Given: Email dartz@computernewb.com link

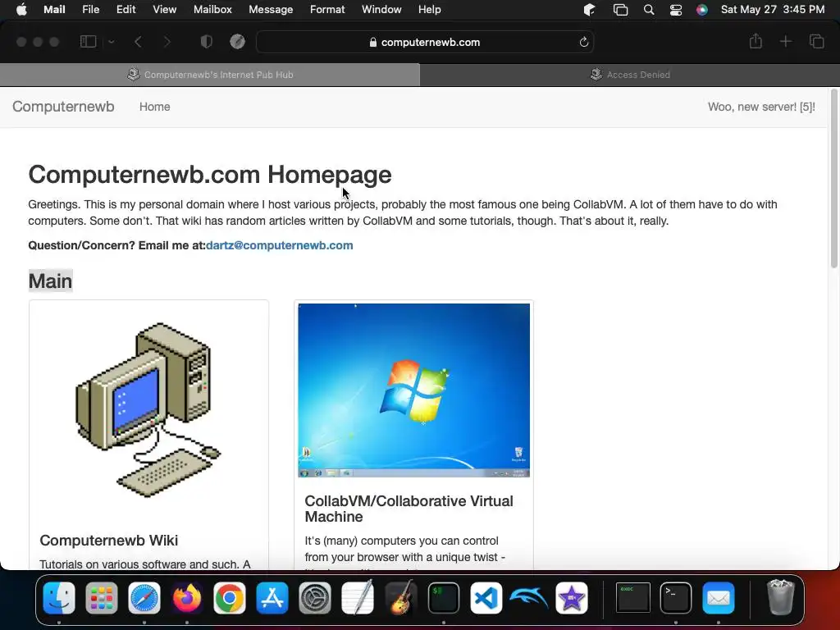Looking at the screenshot, I should tap(279, 245).
